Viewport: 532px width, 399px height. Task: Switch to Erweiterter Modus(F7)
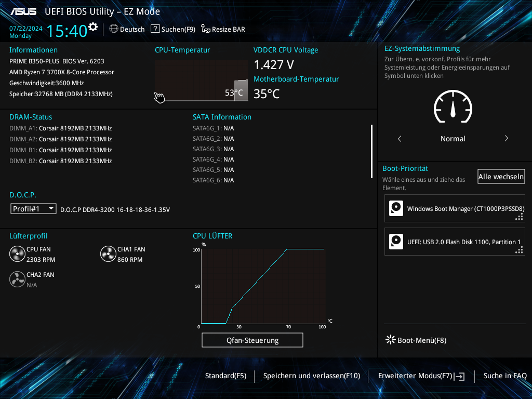click(x=416, y=376)
